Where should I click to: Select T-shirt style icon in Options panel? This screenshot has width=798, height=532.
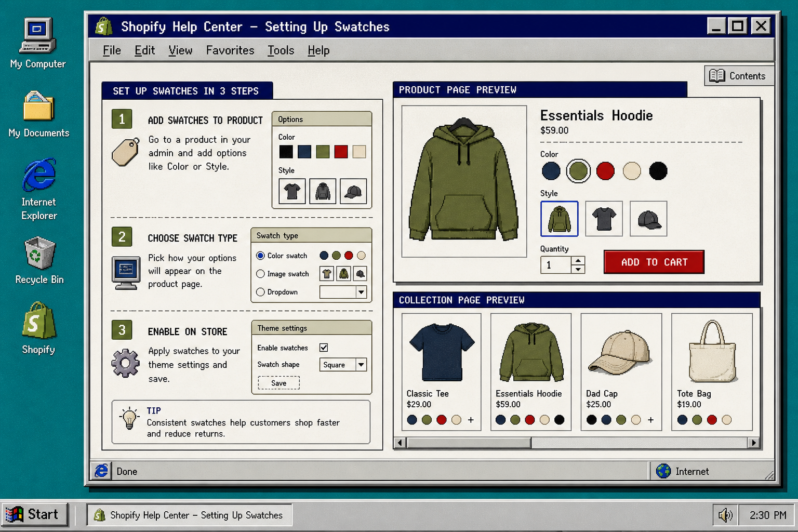(x=292, y=191)
